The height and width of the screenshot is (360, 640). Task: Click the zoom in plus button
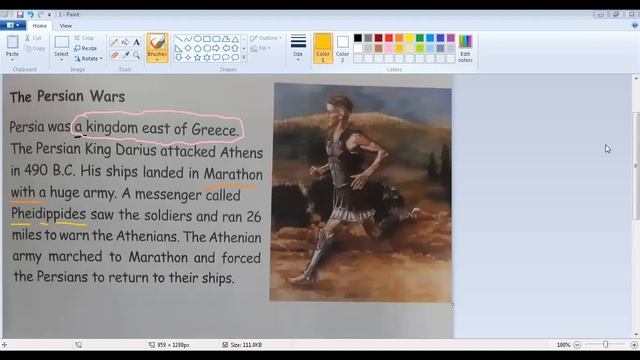coord(634,345)
